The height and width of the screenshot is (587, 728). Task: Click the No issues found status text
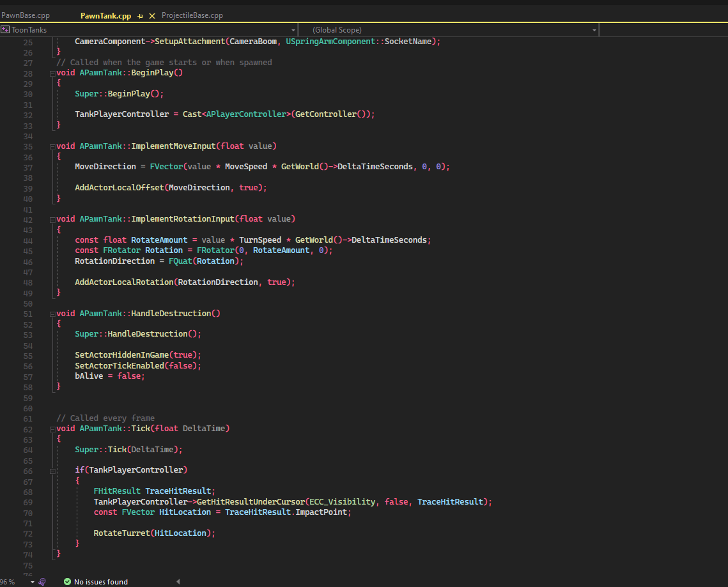[100, 582]
